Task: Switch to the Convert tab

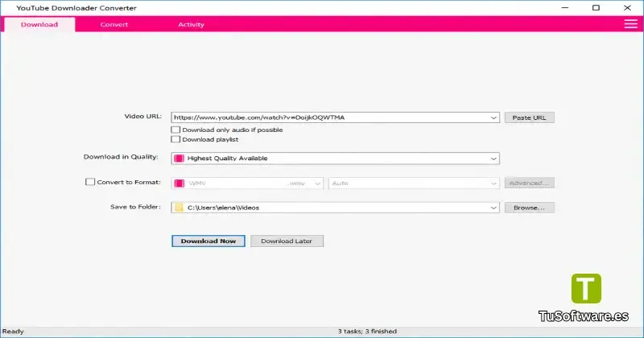Action: 114,24
